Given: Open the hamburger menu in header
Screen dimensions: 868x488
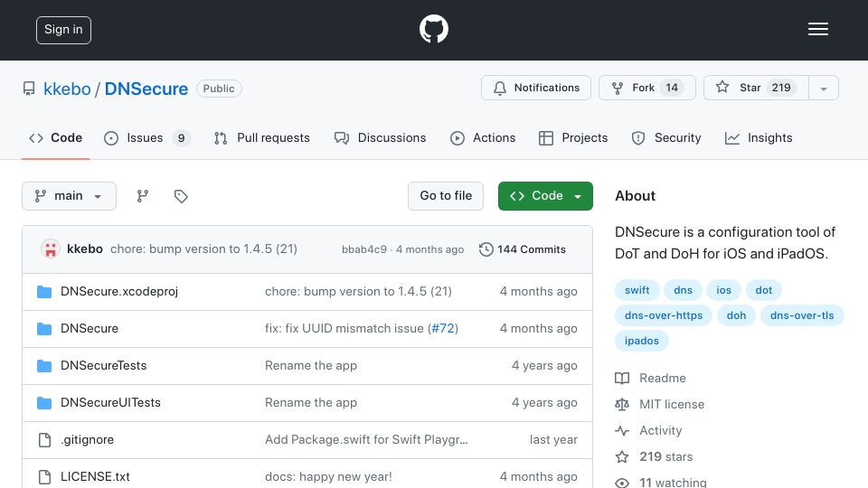Looking at the screenshot, I should pos(817,29).
